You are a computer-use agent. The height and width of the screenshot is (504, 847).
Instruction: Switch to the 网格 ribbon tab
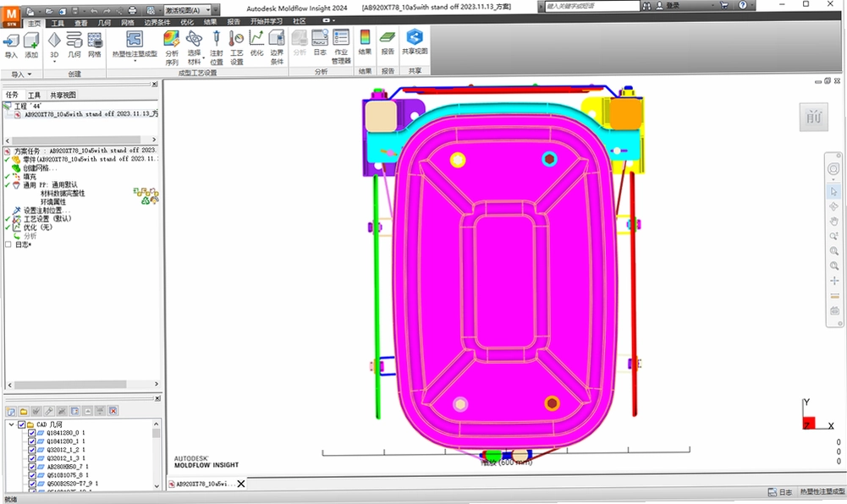click(128, 22)
